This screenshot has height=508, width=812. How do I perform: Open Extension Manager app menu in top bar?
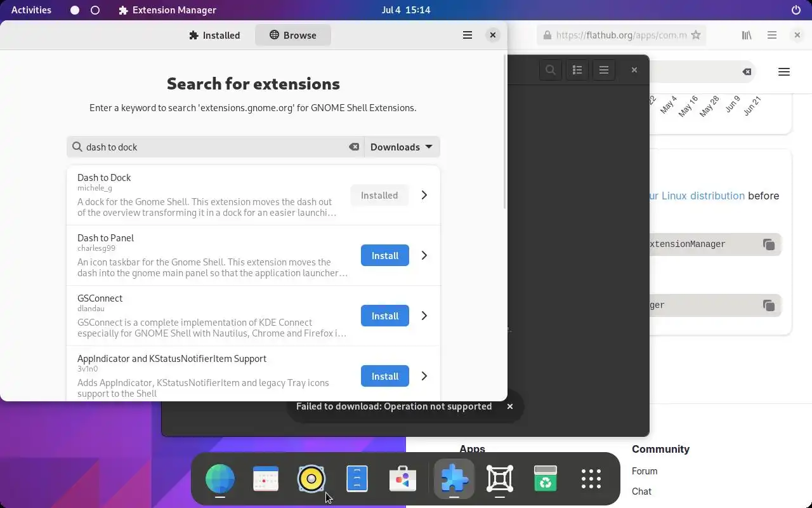(167, 10)
